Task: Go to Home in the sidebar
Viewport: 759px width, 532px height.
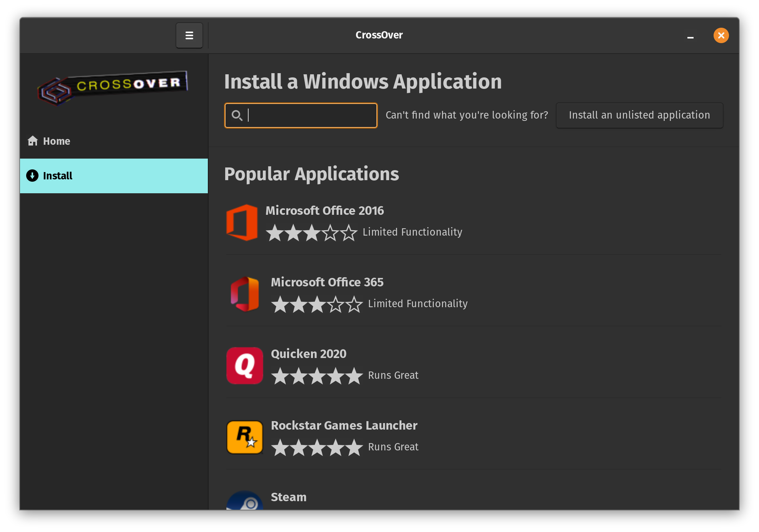Action: coord(114,141)
